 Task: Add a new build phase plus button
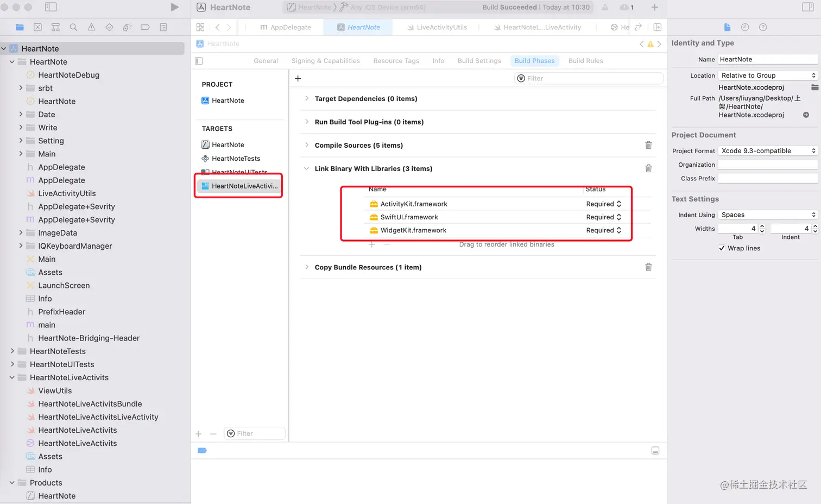298,78
